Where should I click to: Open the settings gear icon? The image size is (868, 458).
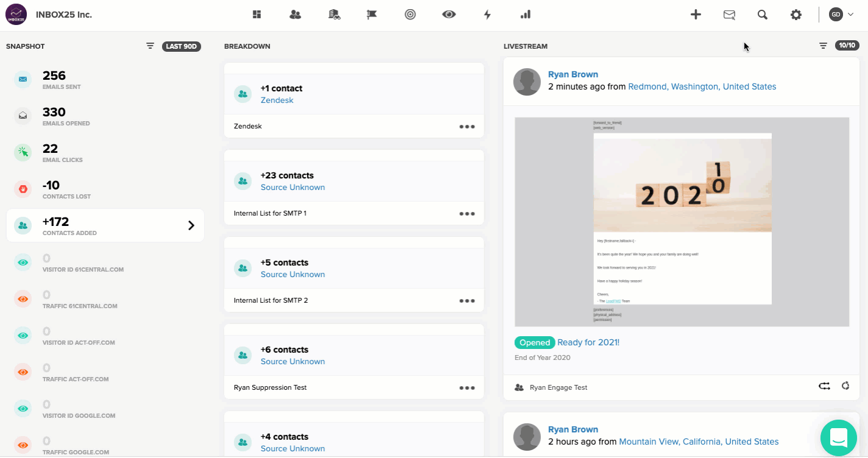(796, 15)
